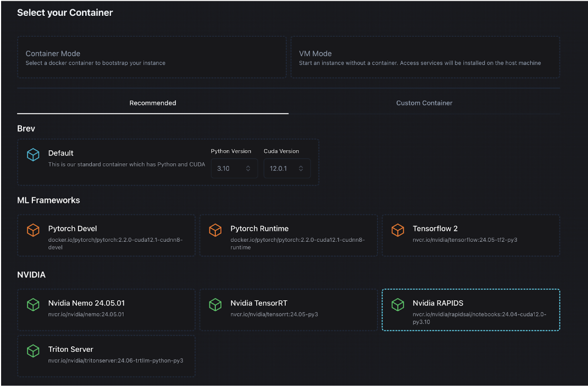Select the Nvidia TensorRT container title
Screen dimensions: 588x387
click(x=259, y=303)
